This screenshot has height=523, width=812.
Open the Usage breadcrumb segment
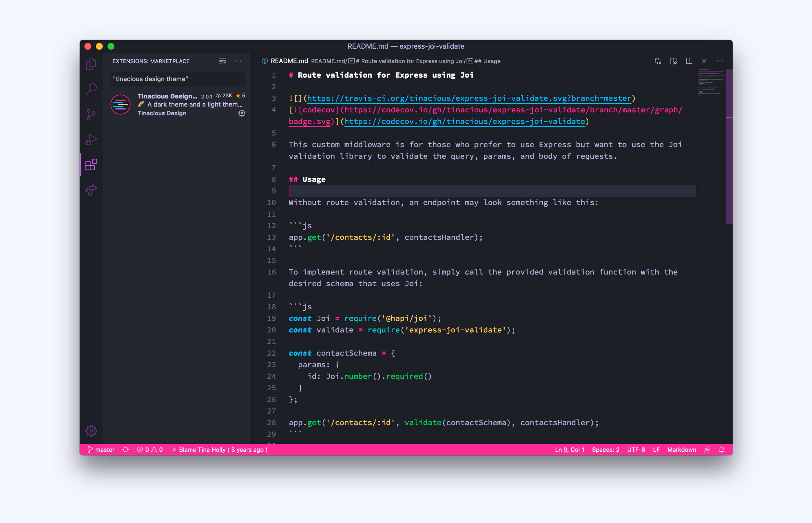[484, 61]
